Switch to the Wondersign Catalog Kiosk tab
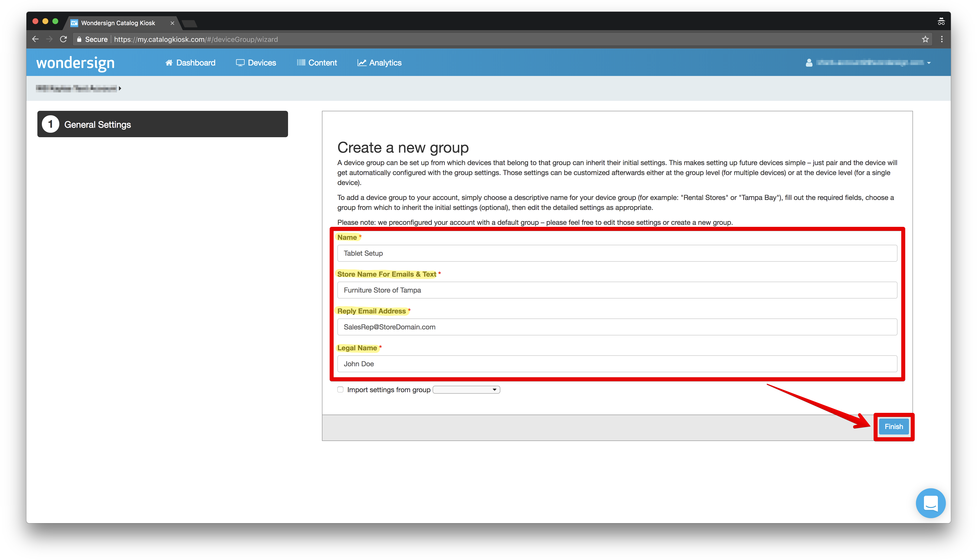This screenshot has width=977, height=560. [x=117, y=23]
